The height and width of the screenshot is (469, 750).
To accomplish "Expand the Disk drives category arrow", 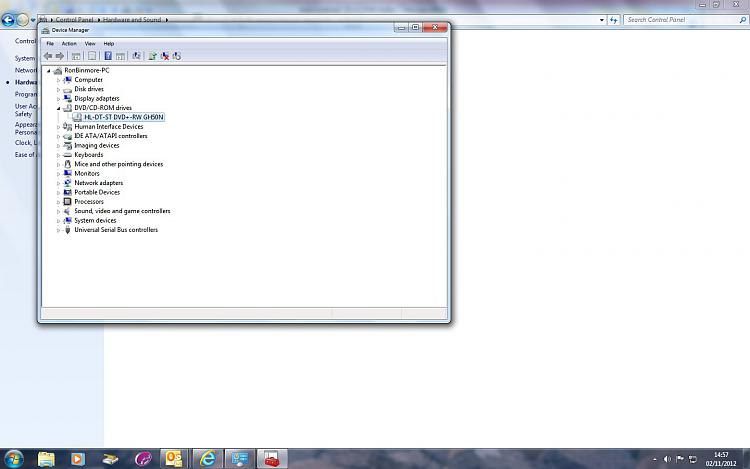I will click(58, 89).
